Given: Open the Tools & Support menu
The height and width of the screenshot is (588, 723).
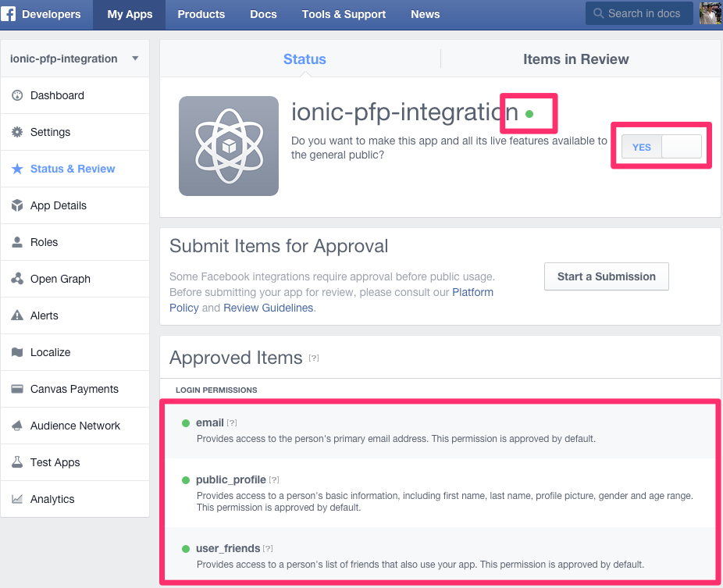Looking at the screenshot, I should coord(344,14).
